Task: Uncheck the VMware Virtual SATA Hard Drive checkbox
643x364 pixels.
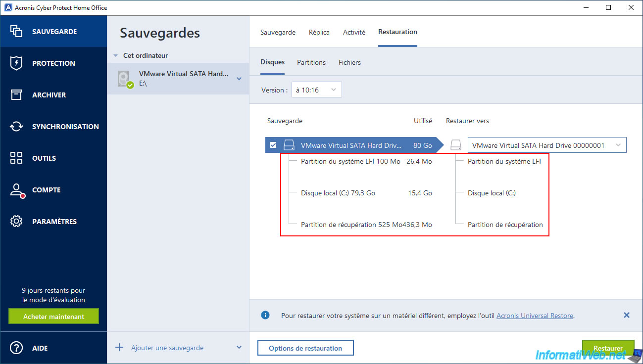Action: (x=273, y=145)
